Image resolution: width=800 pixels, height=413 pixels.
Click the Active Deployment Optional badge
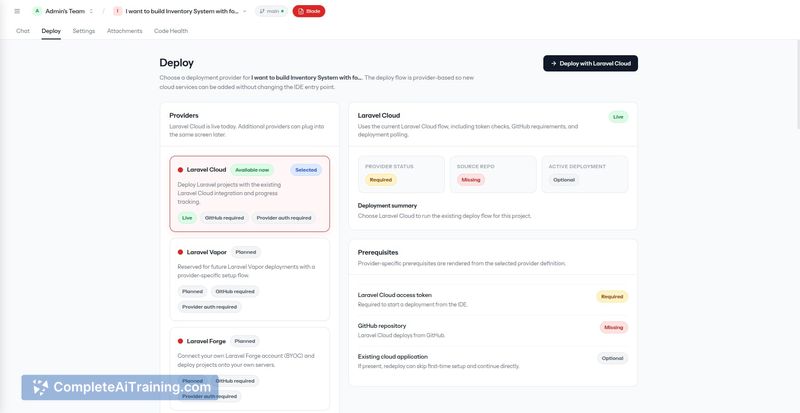pos(564,180)
